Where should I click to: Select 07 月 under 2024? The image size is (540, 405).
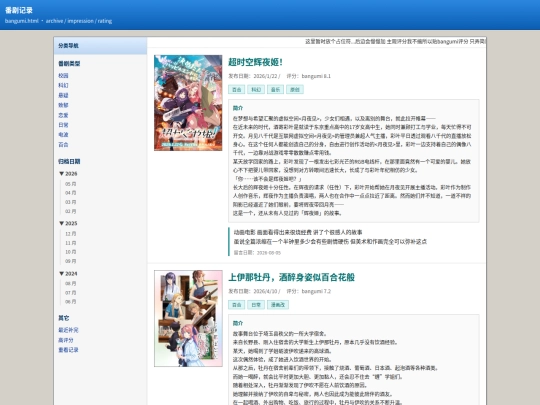pos(71,293)
